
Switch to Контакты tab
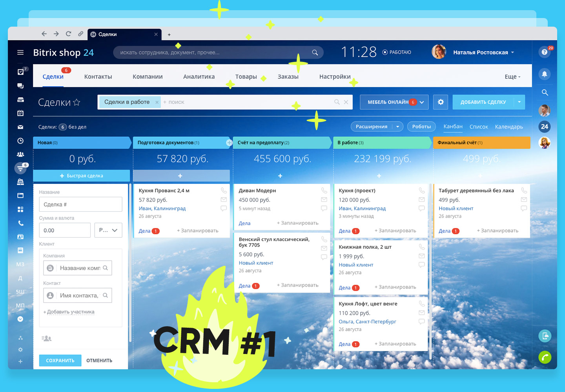98,77
